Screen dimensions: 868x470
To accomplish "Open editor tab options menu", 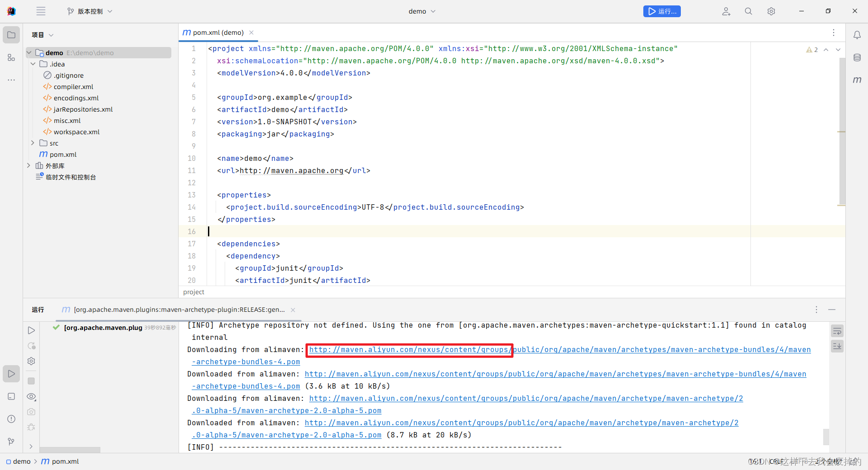I will click(834, 33).
